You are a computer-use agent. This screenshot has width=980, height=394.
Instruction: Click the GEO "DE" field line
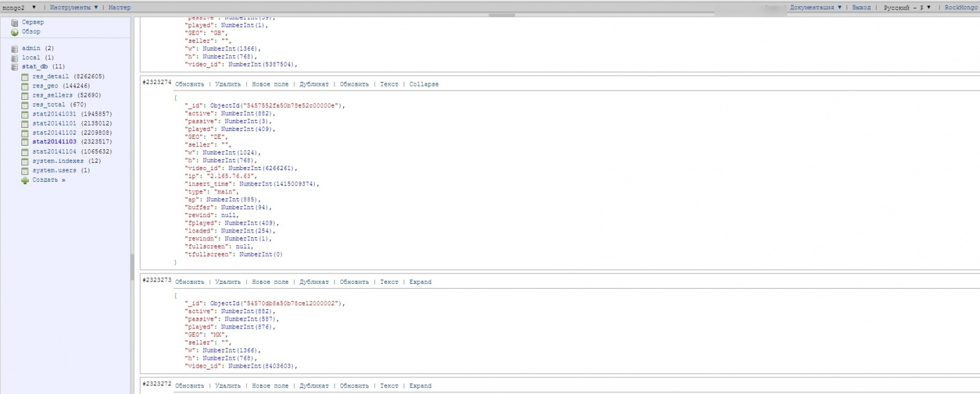(x=206, y=137)
